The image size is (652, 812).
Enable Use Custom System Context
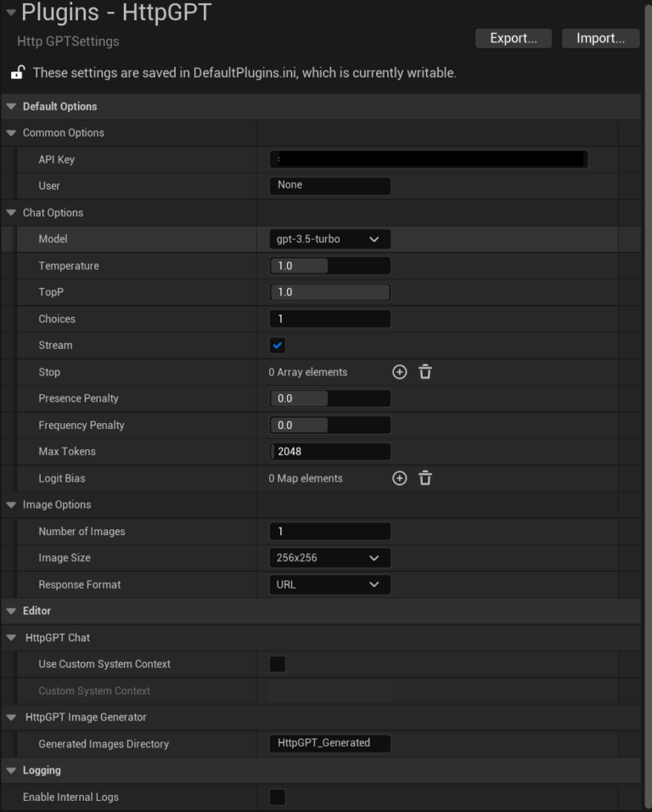coord(277,663)
